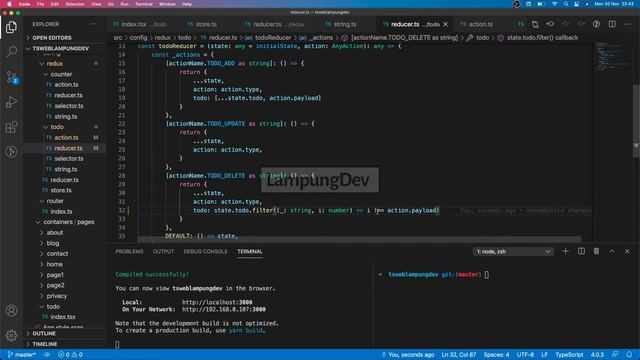
Task: Collapse the containers / pages folder
Action: pyautogui.click(x=69, y=222)
